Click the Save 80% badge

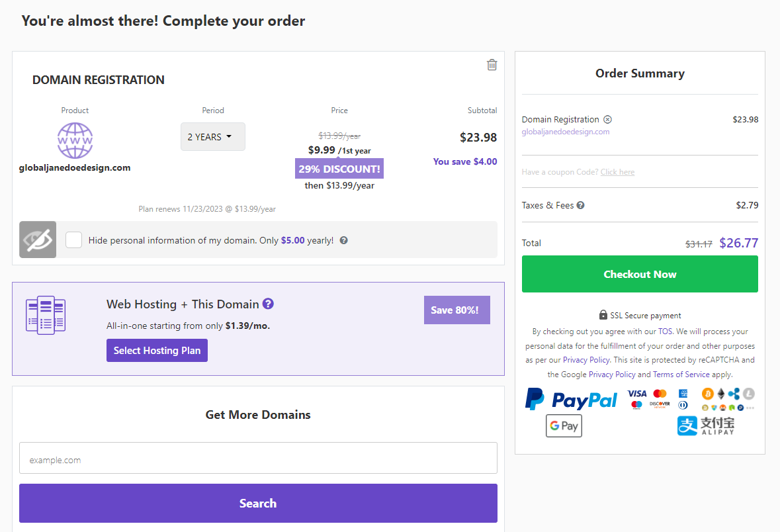456,310
